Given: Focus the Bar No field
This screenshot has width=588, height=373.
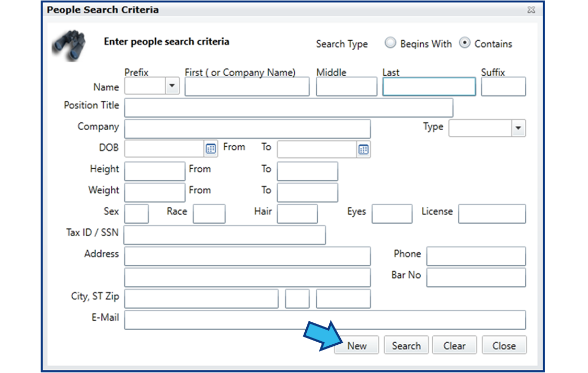Looking at the screenshot, I should click(476, 277).
